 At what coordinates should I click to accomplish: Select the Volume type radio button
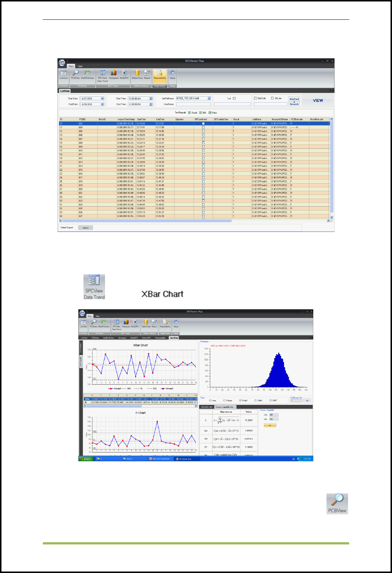pyautogui.click(x=224, y=400)
